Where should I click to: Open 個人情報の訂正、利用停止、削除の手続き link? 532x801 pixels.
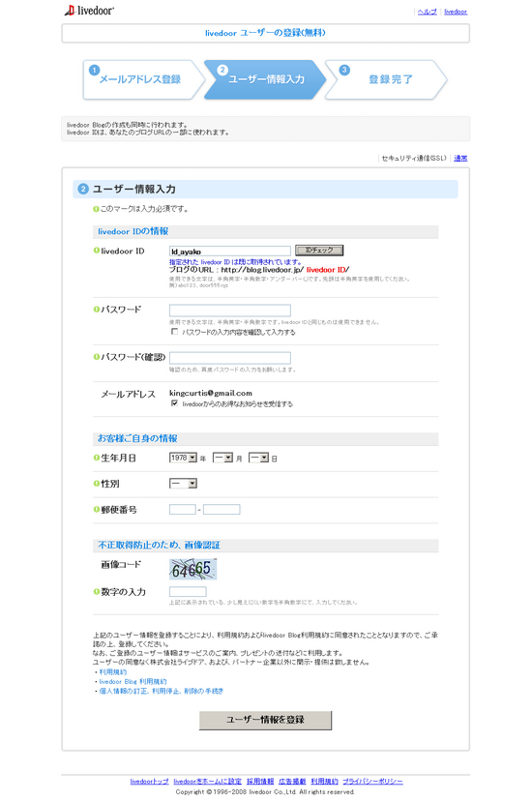162,691
